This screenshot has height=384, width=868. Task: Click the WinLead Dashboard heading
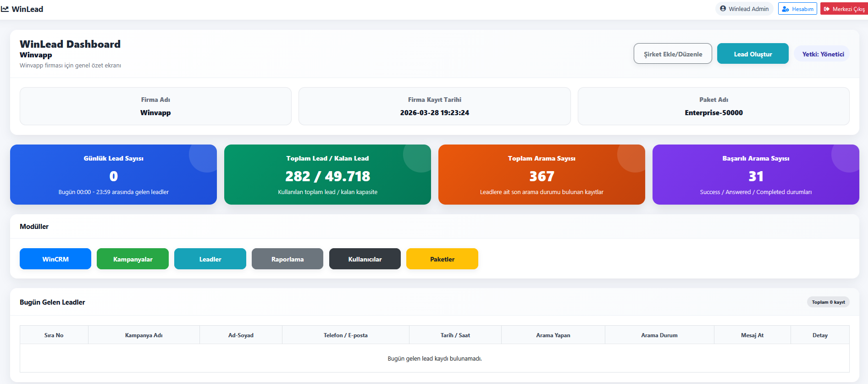point(70,44)
